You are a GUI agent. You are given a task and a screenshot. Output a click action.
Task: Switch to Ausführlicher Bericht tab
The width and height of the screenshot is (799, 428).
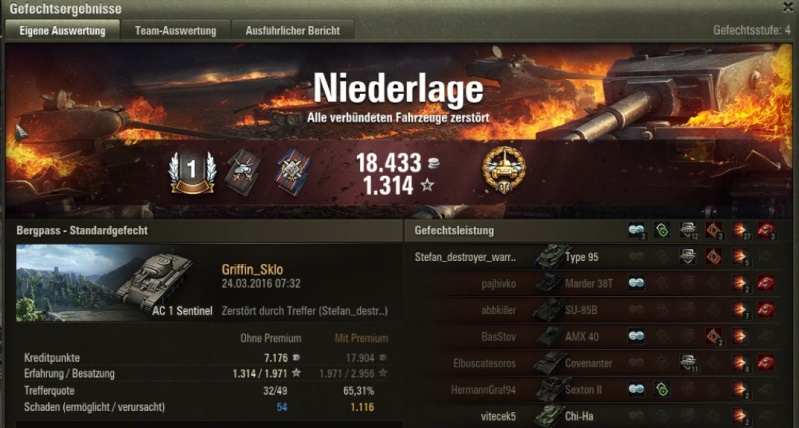tap(292, 31)
